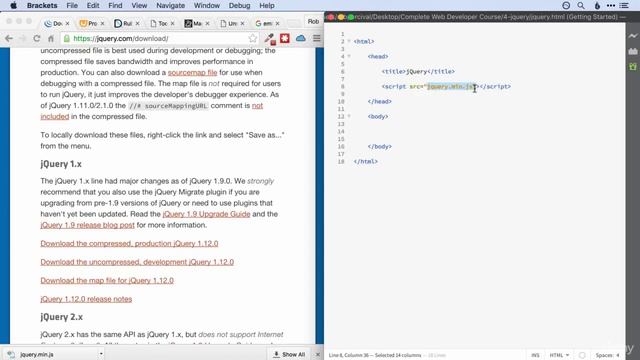Close the Chrome downloads bar

point(318,354)
